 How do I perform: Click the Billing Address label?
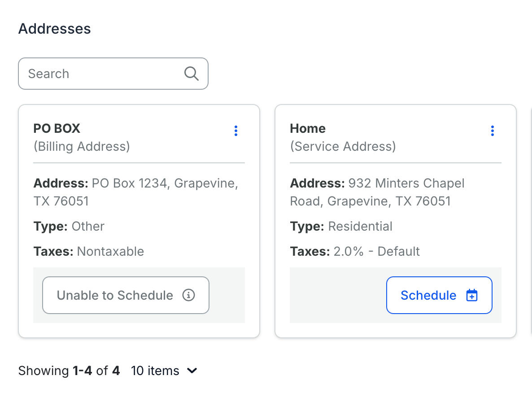coord(82,147)
